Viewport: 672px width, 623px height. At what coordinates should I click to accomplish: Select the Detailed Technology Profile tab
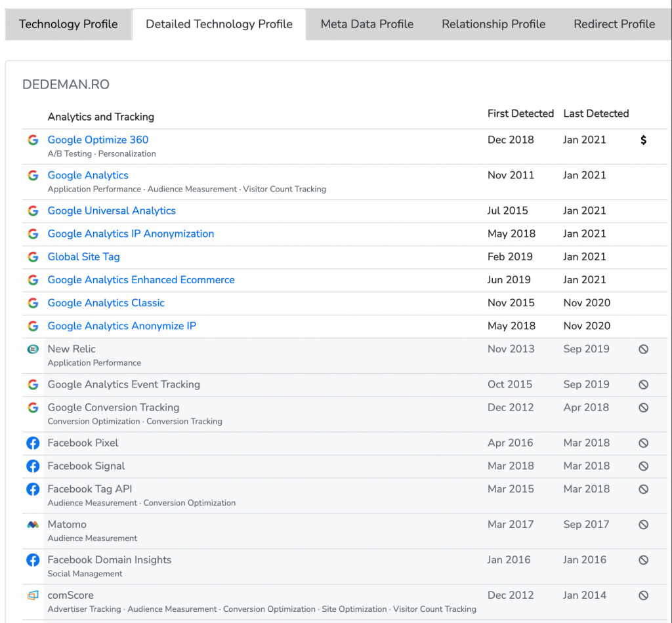click(219, 24)
